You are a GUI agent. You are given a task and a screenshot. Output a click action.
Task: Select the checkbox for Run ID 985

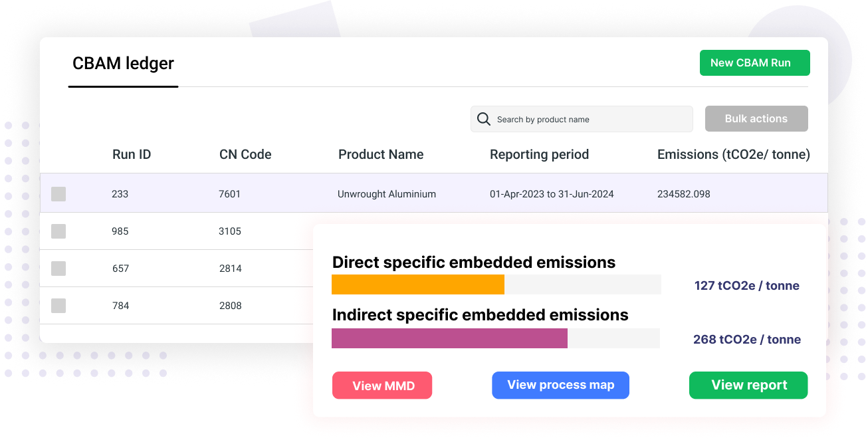coord(58,231)
